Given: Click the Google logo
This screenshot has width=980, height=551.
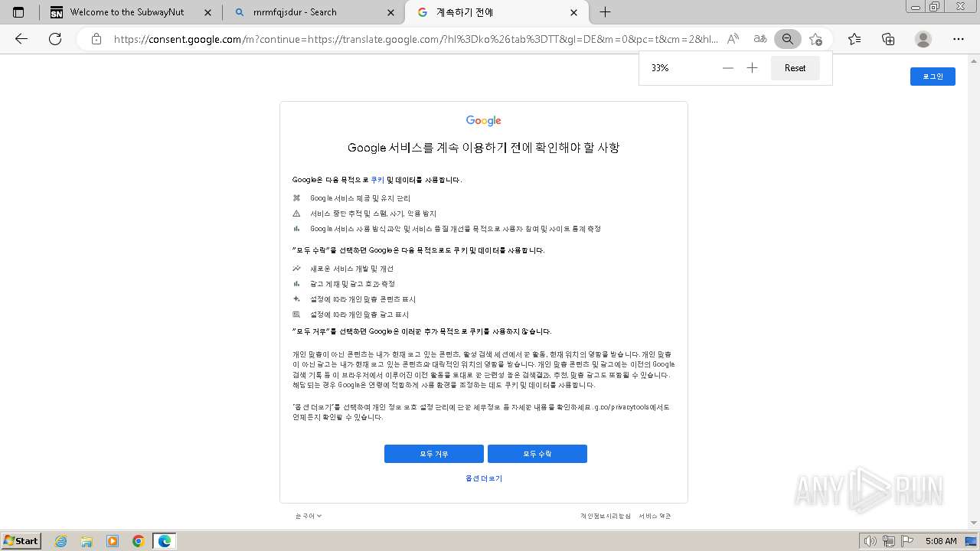Looking at the screenshot, I should click(x=484, y=121).
